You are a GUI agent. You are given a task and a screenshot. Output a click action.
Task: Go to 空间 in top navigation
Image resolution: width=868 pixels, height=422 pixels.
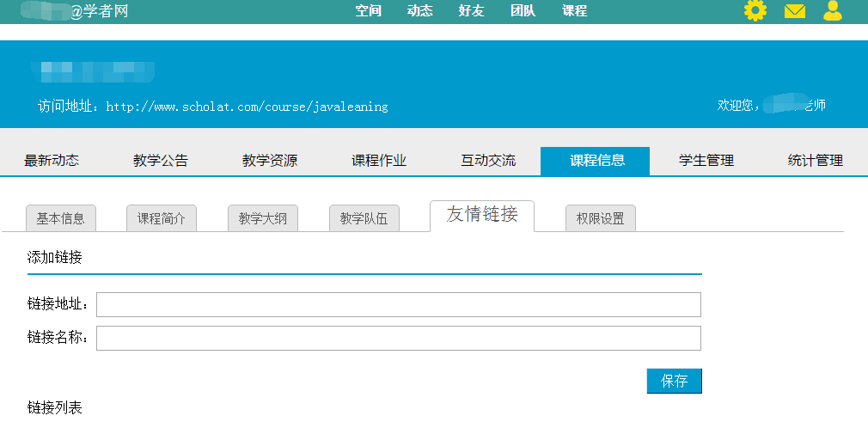coord(368,11)
